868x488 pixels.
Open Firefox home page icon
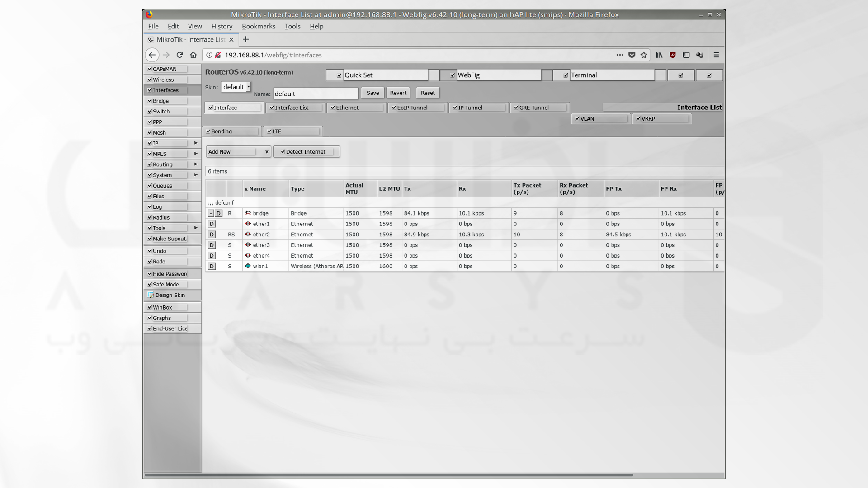(193, 55)
